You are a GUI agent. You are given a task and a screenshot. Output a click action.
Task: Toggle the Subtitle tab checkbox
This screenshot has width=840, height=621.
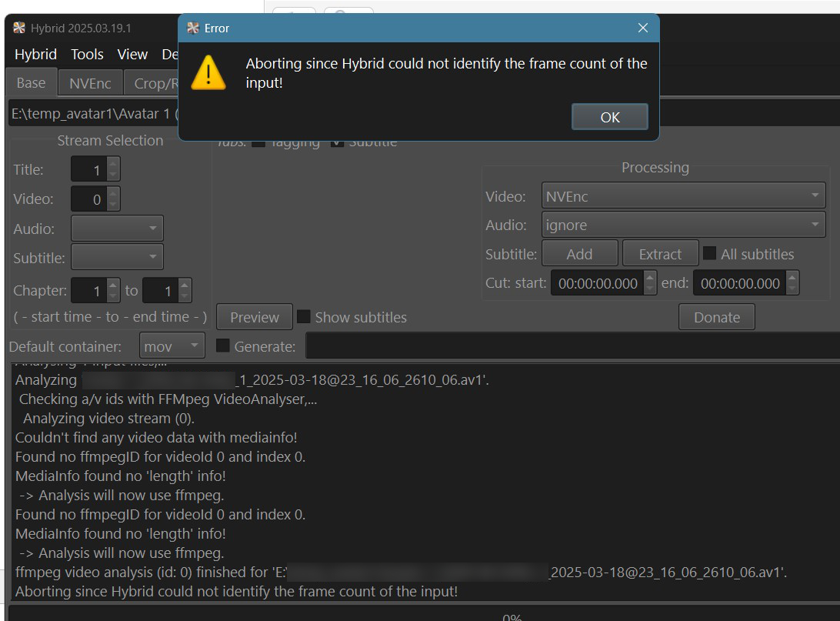[337, 143]
